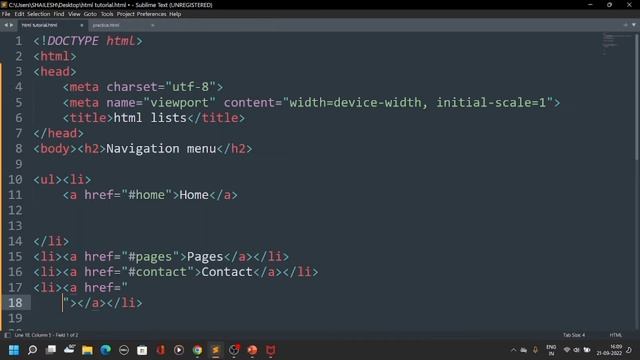Show hidden system tray icons

513,350
